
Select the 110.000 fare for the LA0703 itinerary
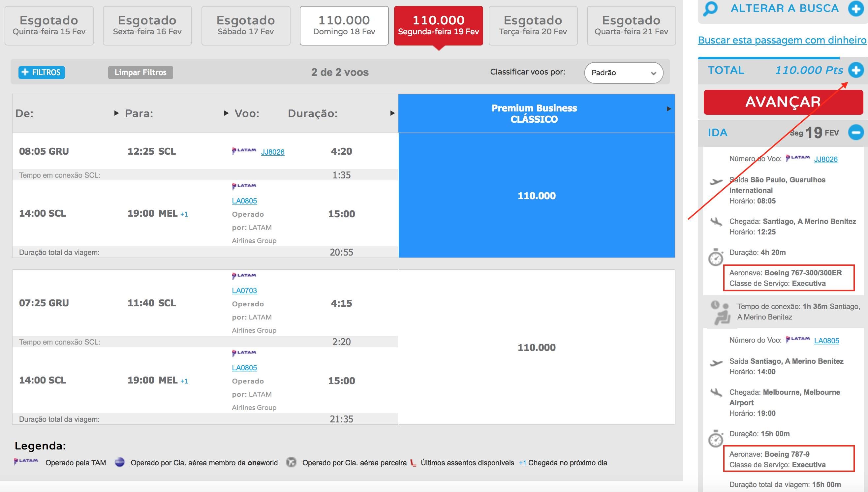click(537, 347)
